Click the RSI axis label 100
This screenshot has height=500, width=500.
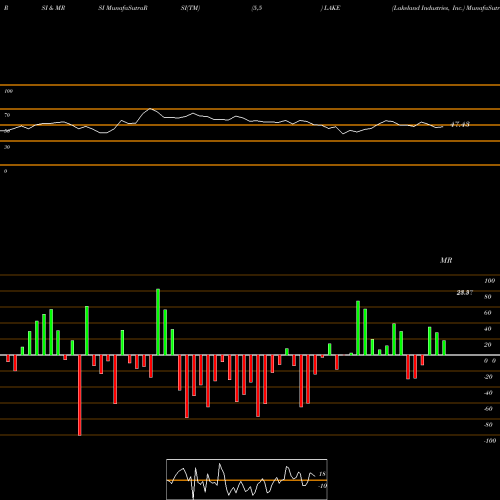click(8, 91)
